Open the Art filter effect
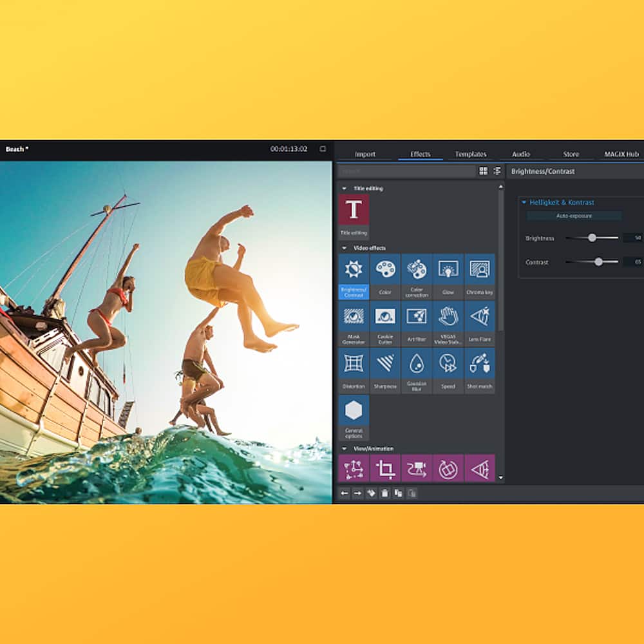 [x=417, y=324]
